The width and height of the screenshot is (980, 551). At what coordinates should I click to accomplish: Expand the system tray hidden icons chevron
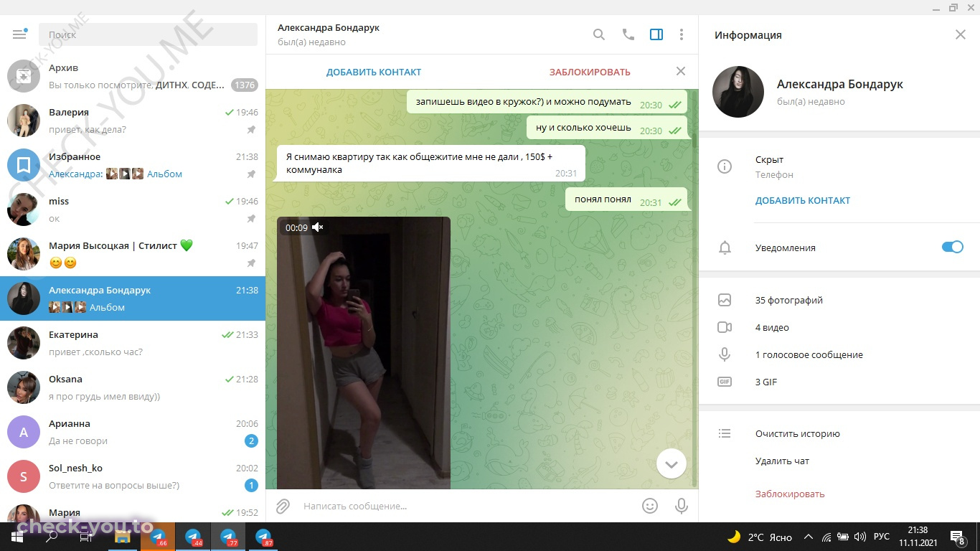[x=809, y=537]
